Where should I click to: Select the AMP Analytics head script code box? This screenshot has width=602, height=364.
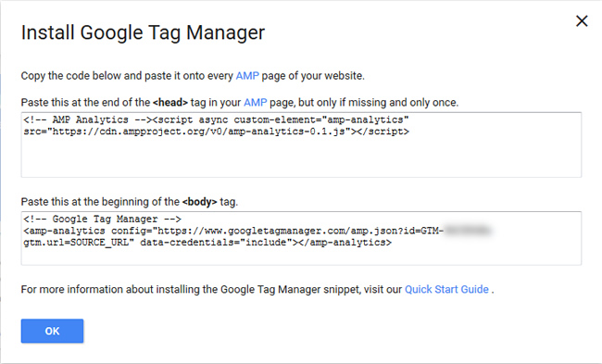(301, 144)
